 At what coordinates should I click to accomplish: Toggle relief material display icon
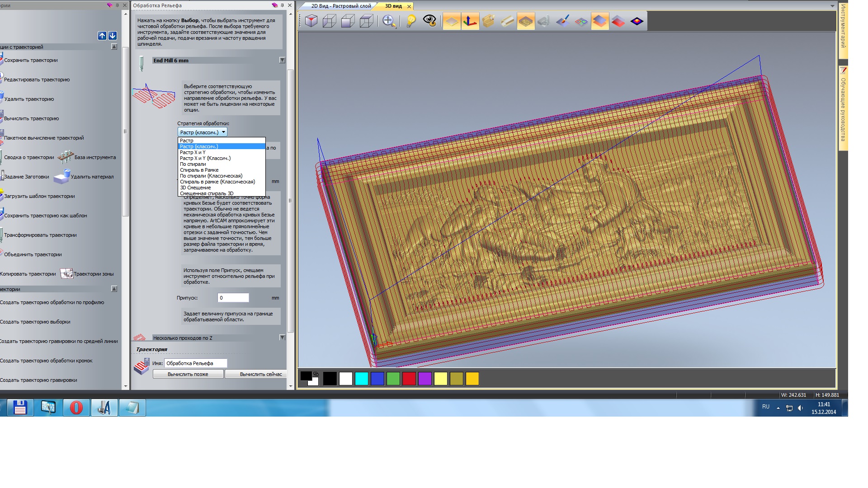pos(525,21)
